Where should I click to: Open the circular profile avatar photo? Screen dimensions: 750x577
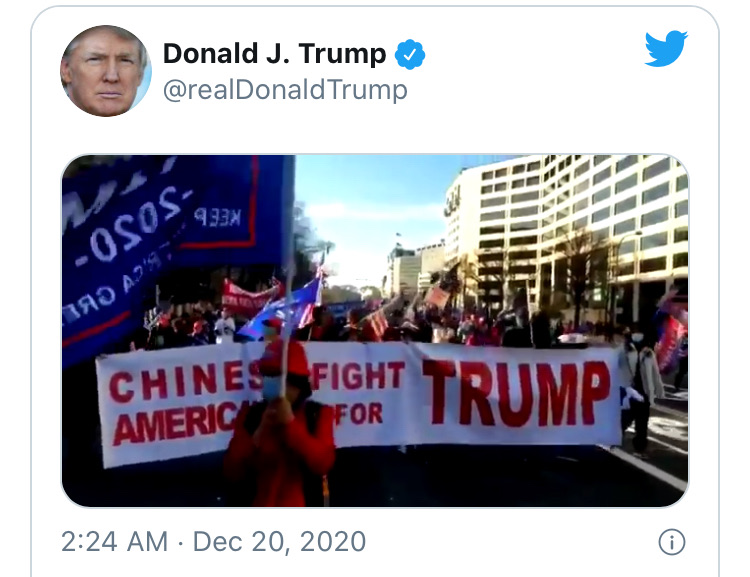pos(106,71)
